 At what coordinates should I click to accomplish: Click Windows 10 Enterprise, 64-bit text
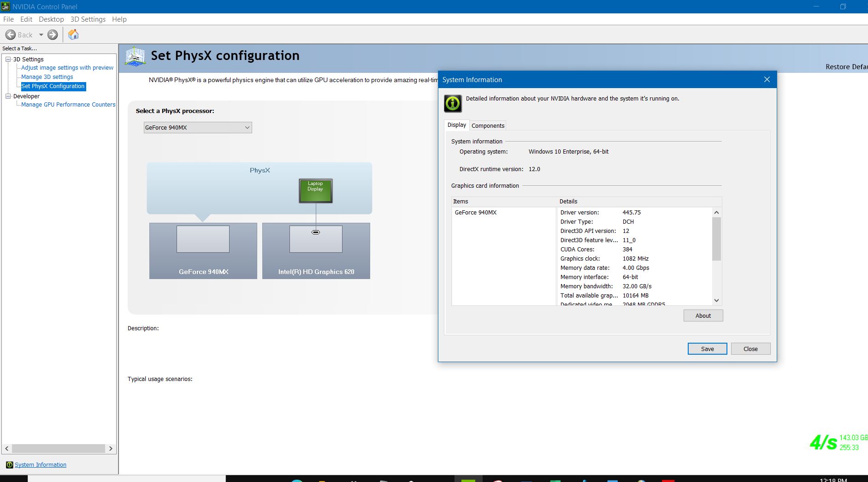tap(568, 152)
